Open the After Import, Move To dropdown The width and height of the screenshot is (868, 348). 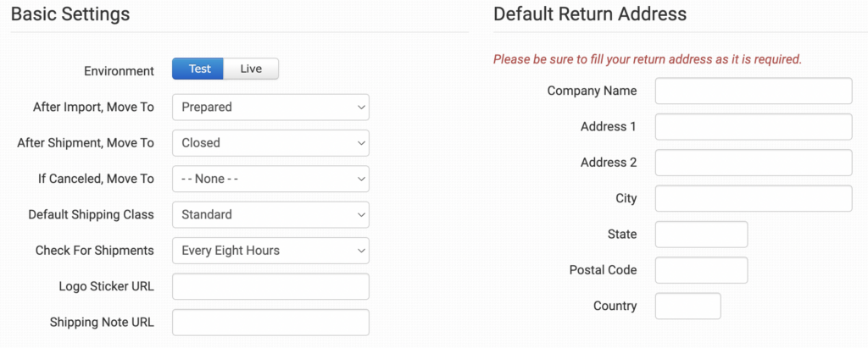coord(270,108)
